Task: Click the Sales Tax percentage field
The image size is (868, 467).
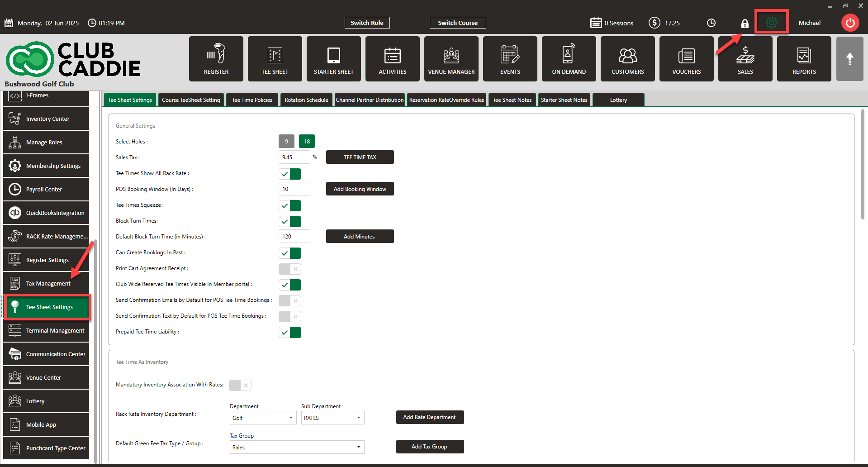Action: tap(294, 157)
